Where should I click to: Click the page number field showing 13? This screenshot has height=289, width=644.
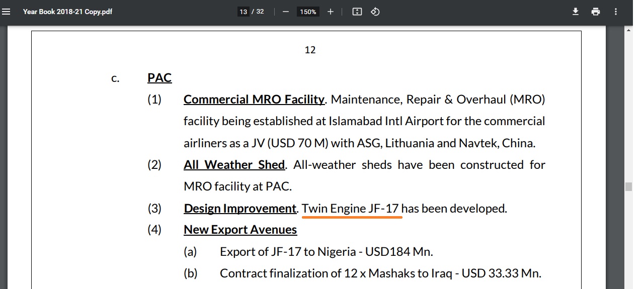coord(244,12)
